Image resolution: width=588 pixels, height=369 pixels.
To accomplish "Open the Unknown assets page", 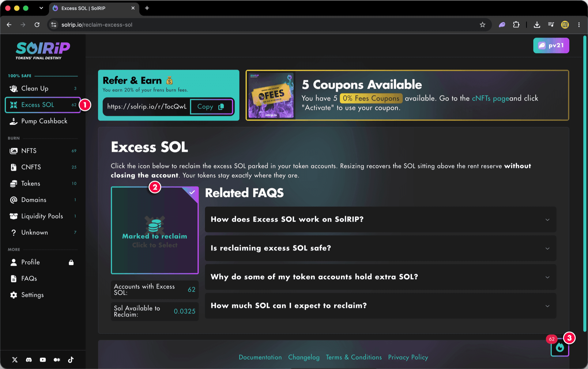I will point(43,232).
